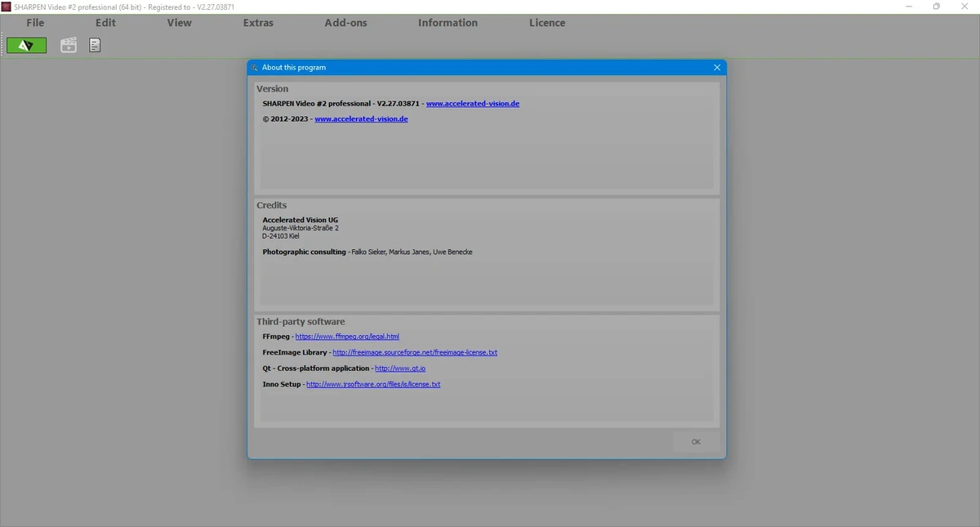
Task: Open the Licence menu
Action: pyautogui.click(x=547, y=23)
